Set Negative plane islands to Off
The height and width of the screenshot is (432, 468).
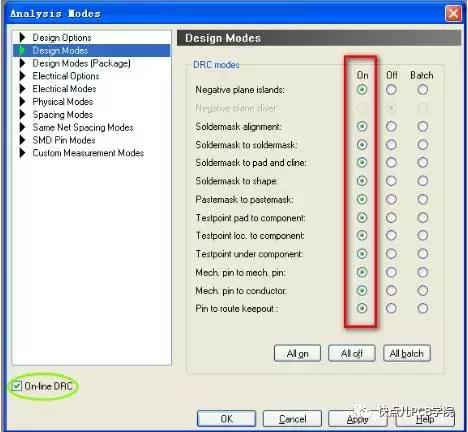pyautogui.click(x=391, y=89)
